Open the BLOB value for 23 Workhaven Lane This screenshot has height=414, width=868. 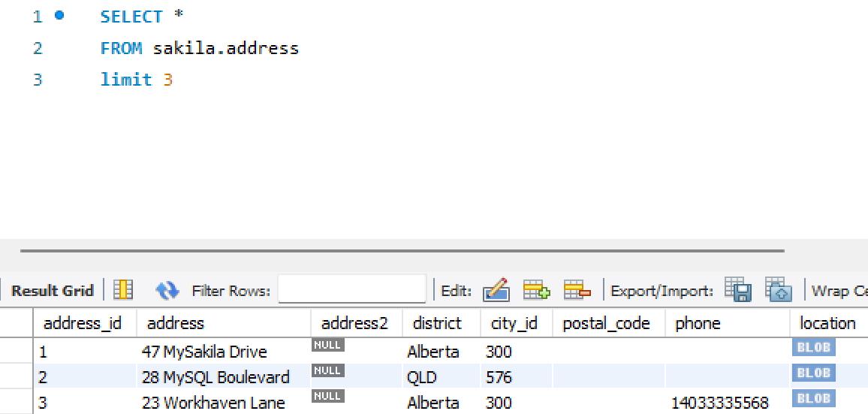coord(813,398)
